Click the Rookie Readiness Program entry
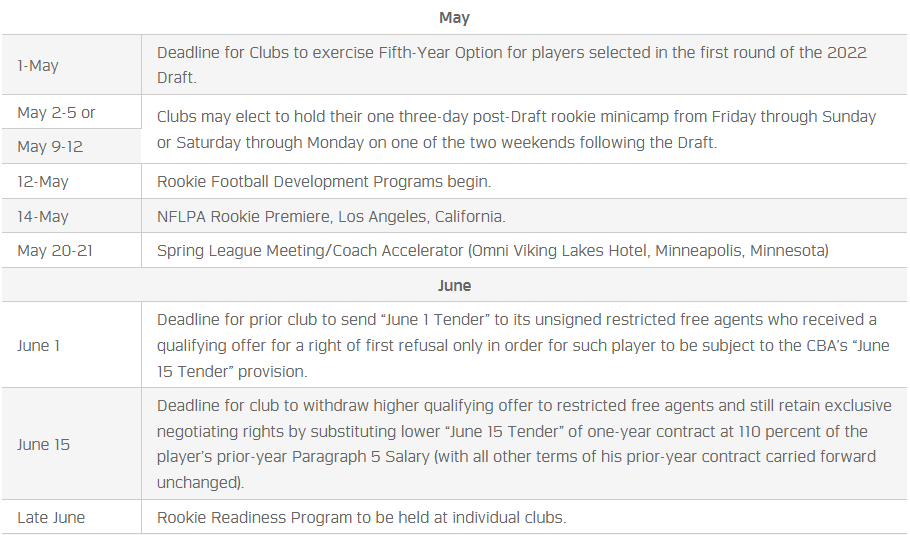910x535 pixels. (x=361, y=517)
